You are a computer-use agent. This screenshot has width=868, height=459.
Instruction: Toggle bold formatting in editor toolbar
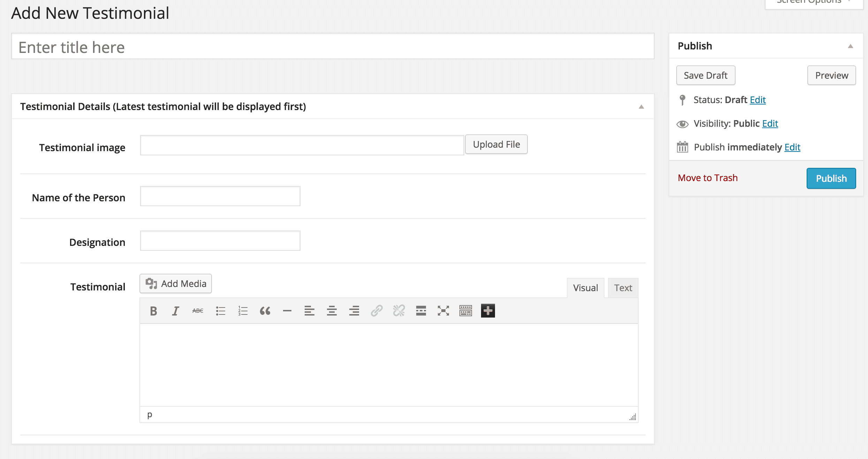[x=153, y=311]
